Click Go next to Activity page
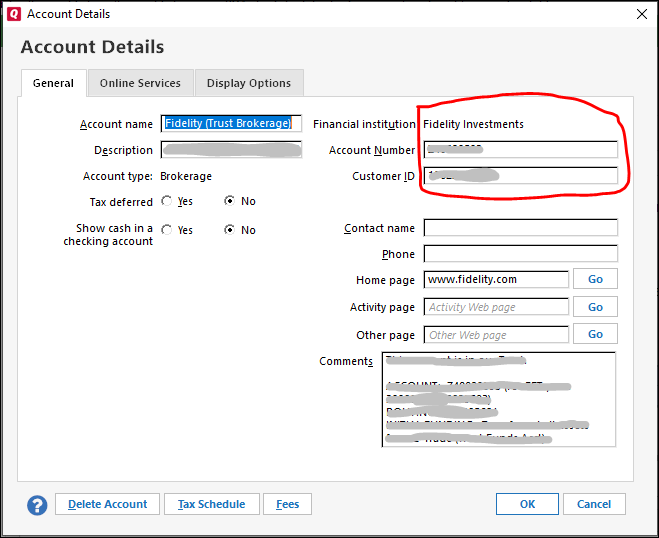 [595, 307]
